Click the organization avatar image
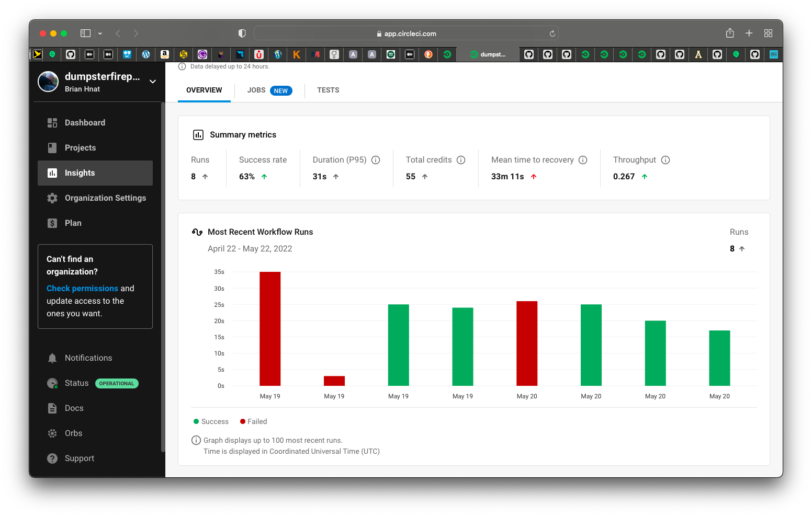 pyautogui.click(x=48, y=82)
